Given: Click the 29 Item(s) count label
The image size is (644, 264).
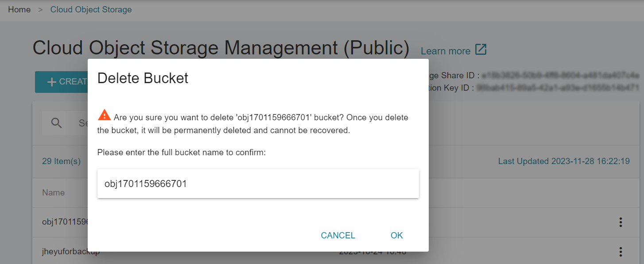Looking at the screenshot, I should tap(61, 161).
